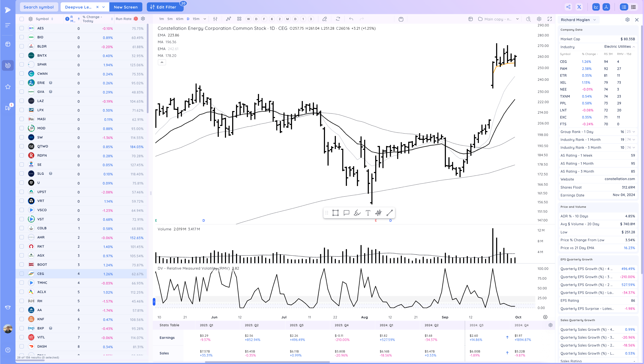Select the chart view icon at top right
Image resolution: width=644 pixels, height=364 pixels.
pos(596,7)
